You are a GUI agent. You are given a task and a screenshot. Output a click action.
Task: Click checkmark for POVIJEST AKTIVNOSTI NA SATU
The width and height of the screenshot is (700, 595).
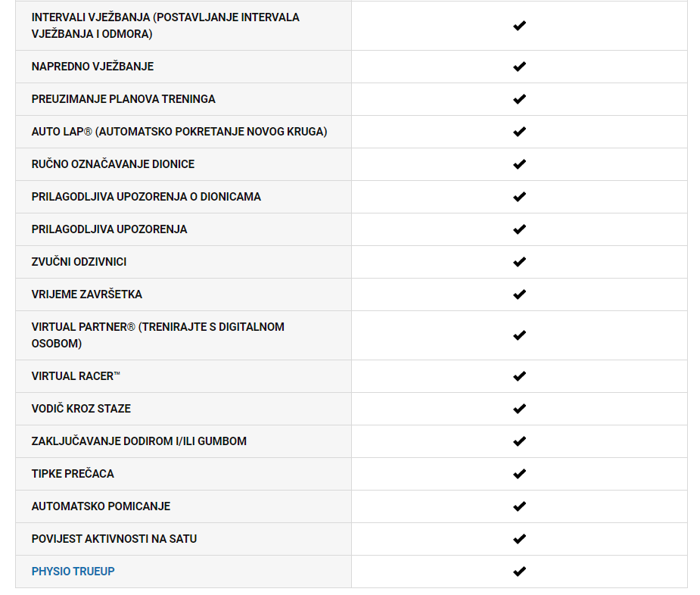click(519, 539)
